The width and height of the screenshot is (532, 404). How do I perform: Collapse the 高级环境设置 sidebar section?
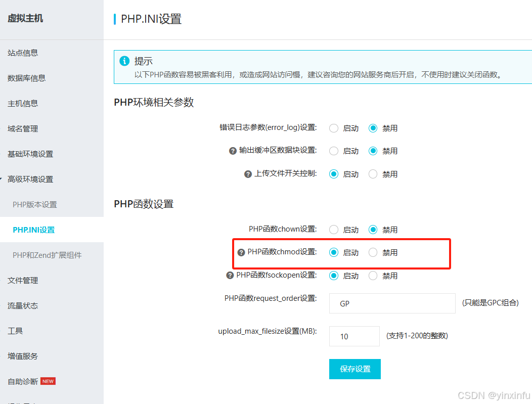pyautogui.click(x=29, y=179)
